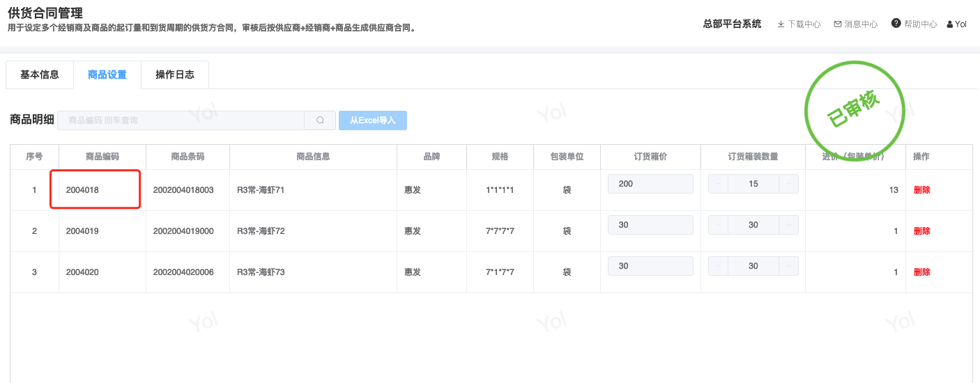Click the 订货箱价 field for product 2004019
This screenshot has height=383, width=980.
pos(650,225)
